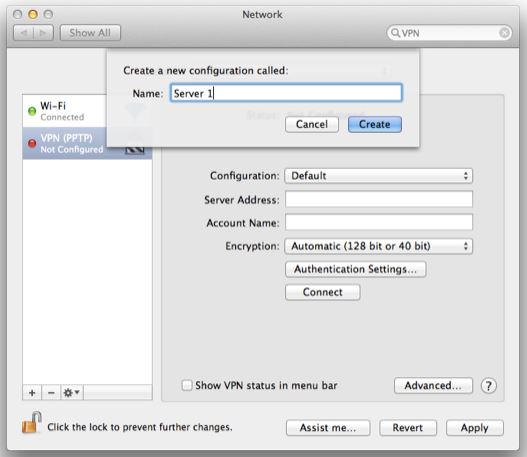Open Authentication Settings
This screenshot has height=457, width=527.
tap(356, 269)
